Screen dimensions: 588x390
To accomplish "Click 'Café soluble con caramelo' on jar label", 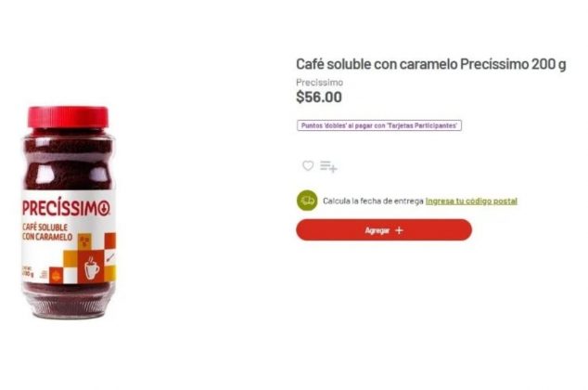I will click(47, 232).
